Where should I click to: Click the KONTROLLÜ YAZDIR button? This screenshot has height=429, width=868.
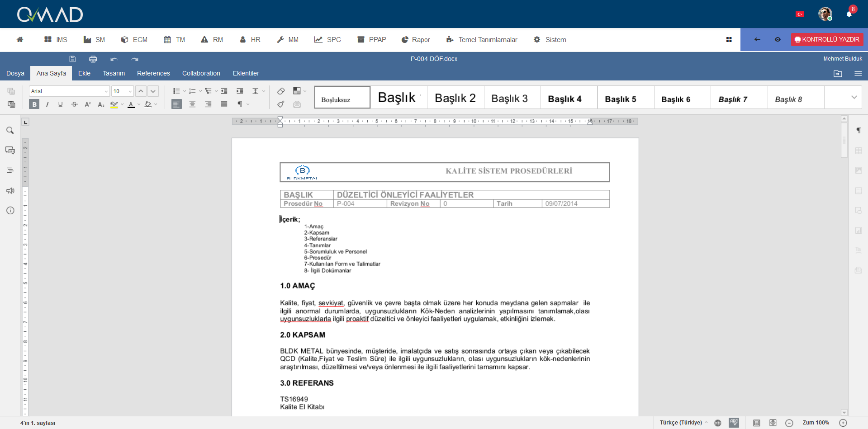point(827,39)
